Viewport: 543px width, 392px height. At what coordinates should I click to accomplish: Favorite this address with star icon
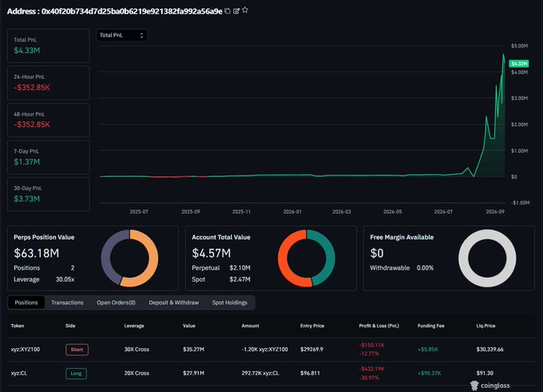tap(245, 10)
